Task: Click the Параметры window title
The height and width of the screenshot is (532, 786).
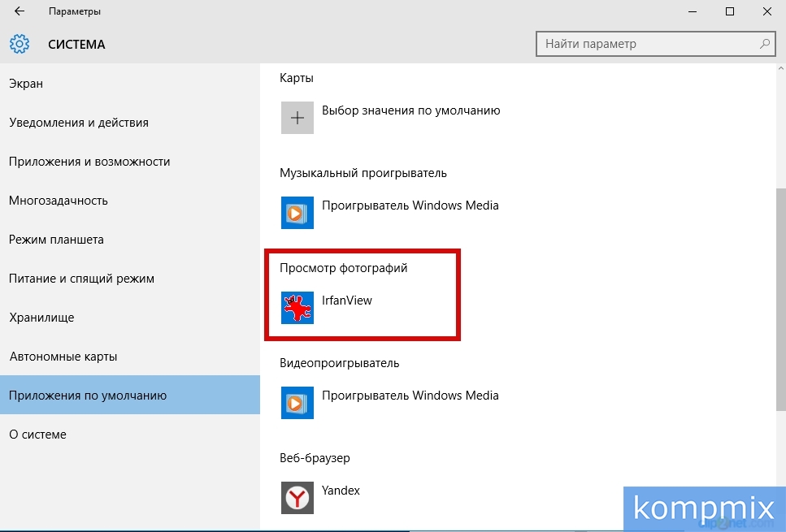Action: (x=75, y=11)
